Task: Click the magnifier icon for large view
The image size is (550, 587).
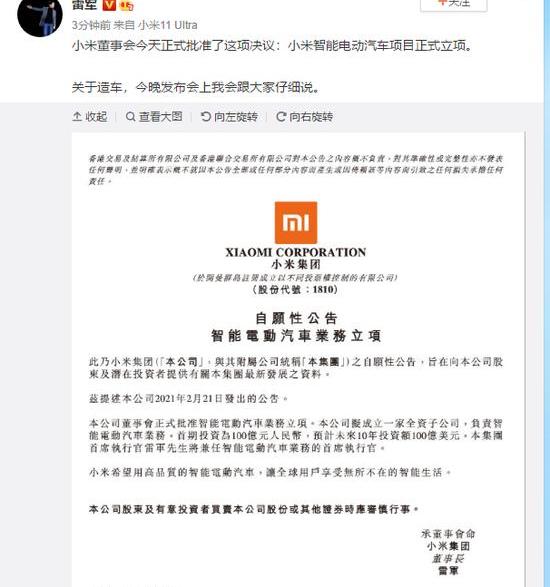Action: point(130,117)
